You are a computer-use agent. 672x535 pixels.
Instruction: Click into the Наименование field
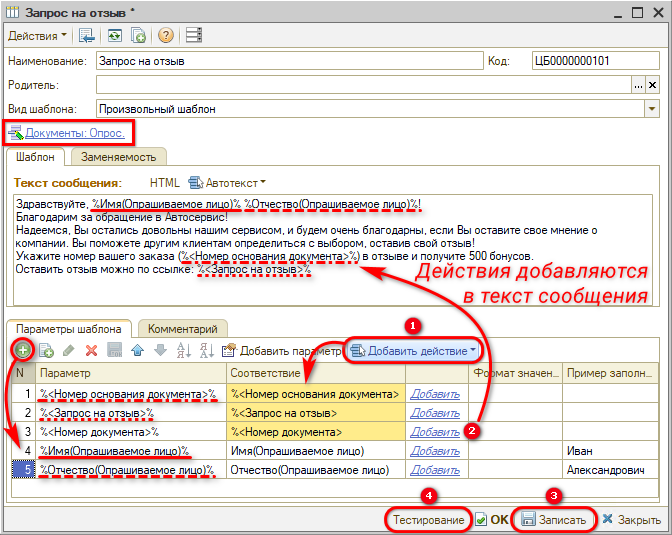pyautogui.click(x=290, y=61)
